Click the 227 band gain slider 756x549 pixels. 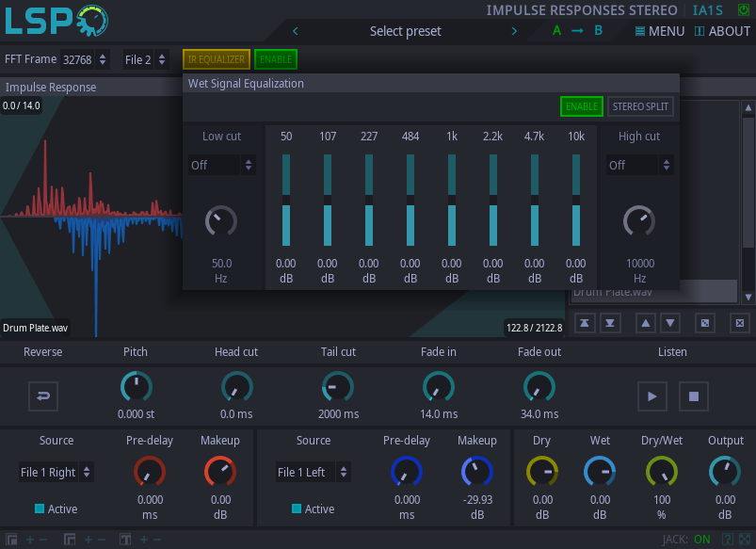(369, 201)
